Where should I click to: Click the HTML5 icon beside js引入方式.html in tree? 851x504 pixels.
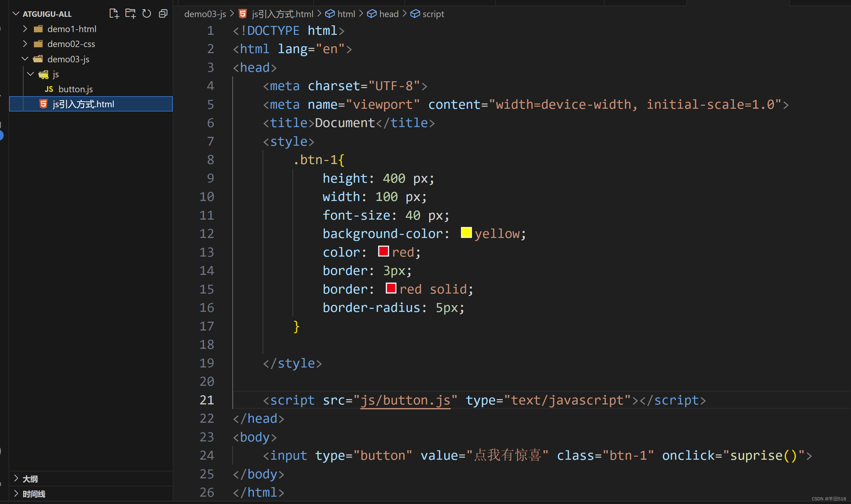click(x=43, y=104)
